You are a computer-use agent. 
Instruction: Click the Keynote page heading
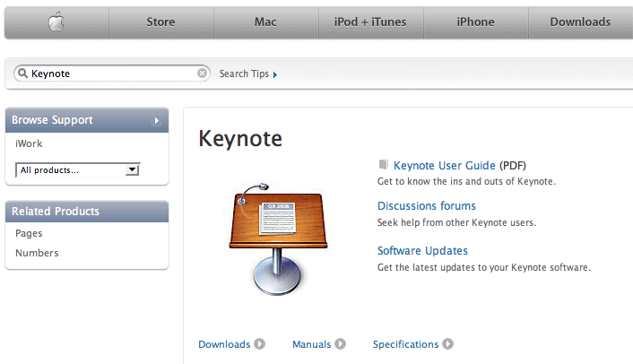[240, 139]
